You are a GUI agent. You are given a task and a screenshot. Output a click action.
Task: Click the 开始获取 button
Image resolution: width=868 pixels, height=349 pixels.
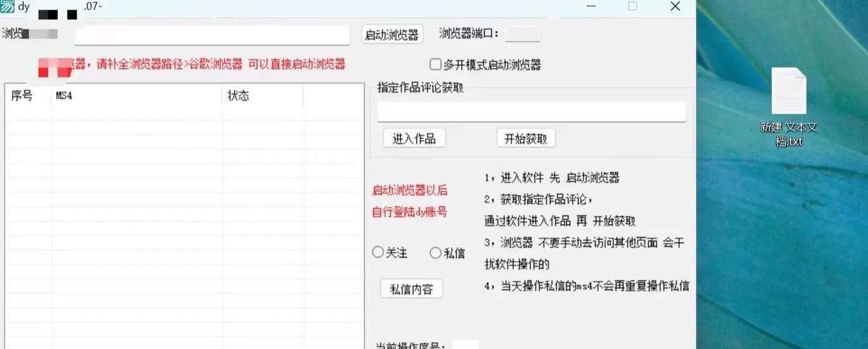526,138
